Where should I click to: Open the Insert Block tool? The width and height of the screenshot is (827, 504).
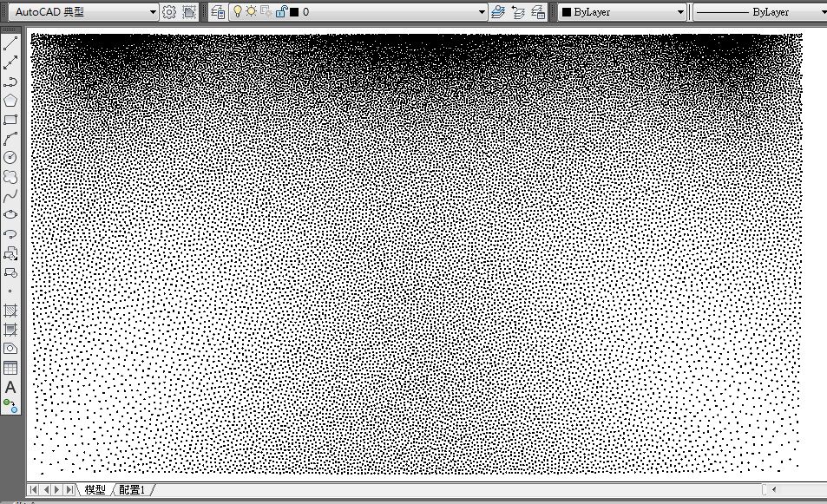[x=10, y=253]
